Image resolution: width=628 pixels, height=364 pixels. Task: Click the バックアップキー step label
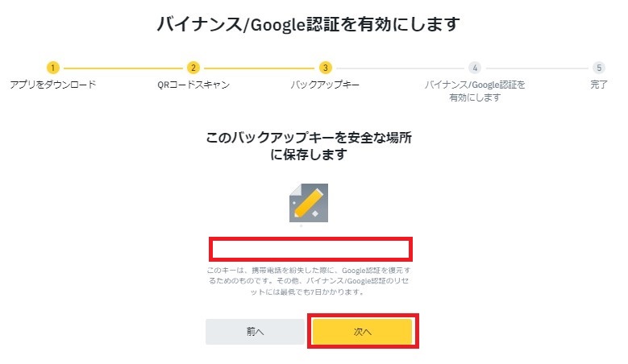tap(325, 85)
